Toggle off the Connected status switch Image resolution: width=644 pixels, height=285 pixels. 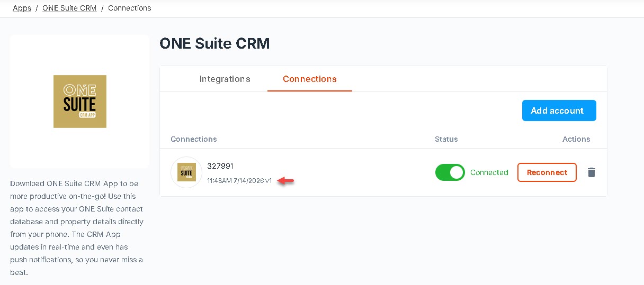[450, 172]
